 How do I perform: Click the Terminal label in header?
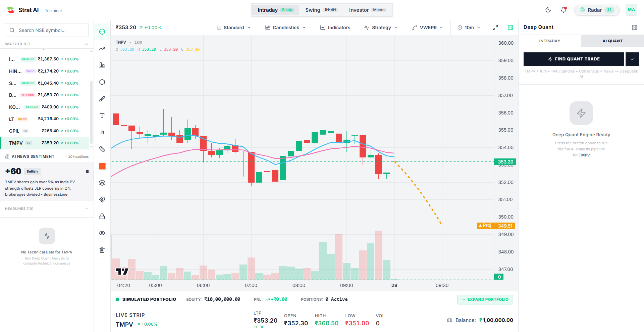coord(53,11)
